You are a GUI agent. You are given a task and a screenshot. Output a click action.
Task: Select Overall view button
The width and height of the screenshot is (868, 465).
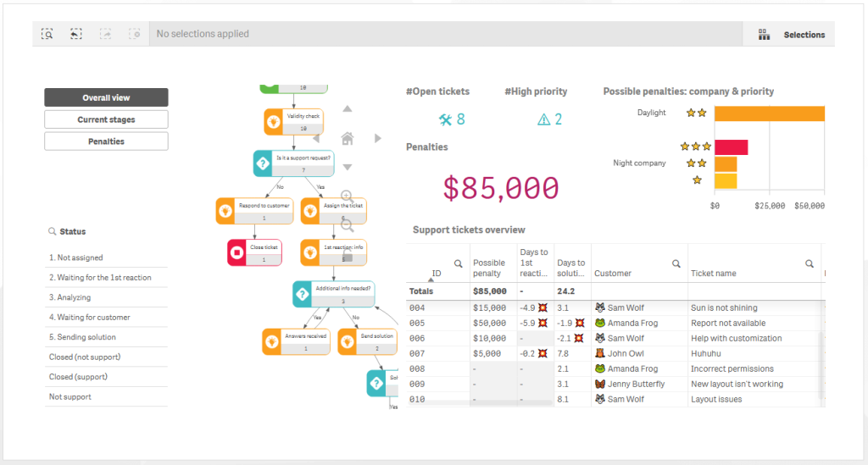pos(106,98)
